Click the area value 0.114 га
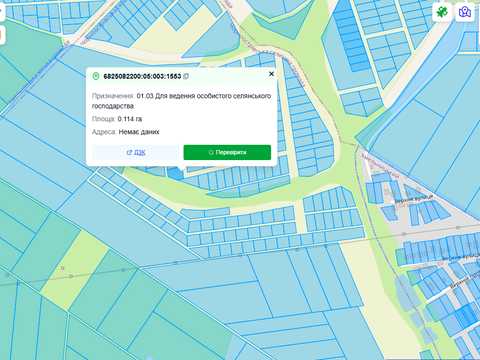 coord(130,119)
